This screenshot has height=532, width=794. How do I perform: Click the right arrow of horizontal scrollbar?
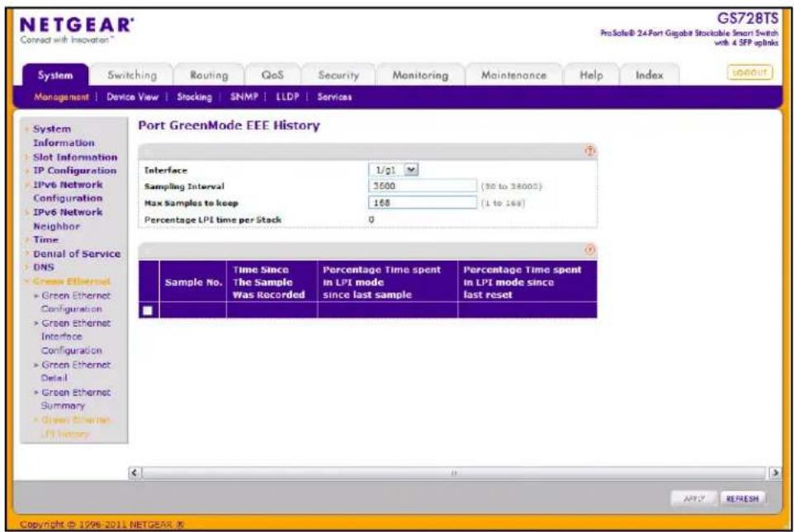(x=775, y=473)
